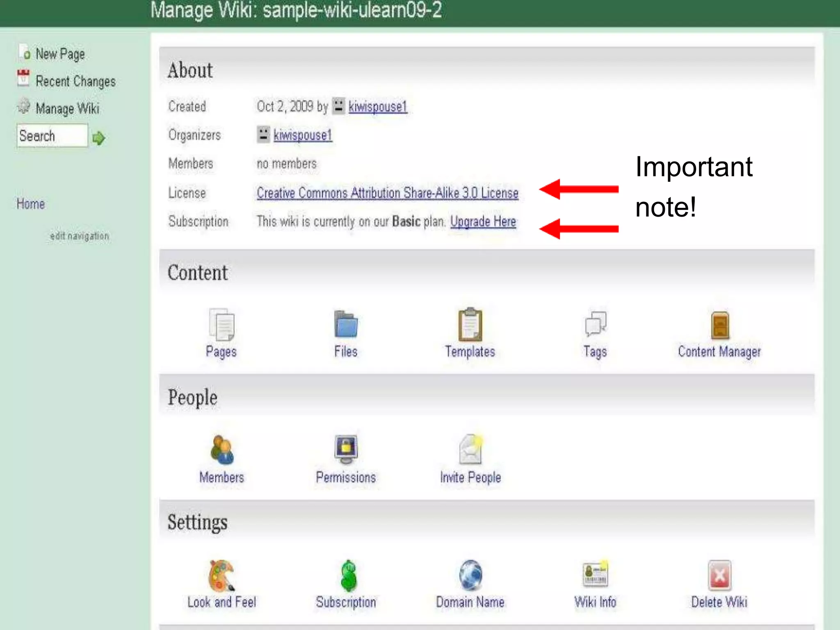Click the Files folder icon
This screenshot has width=840, height=630.
[346, 324]
